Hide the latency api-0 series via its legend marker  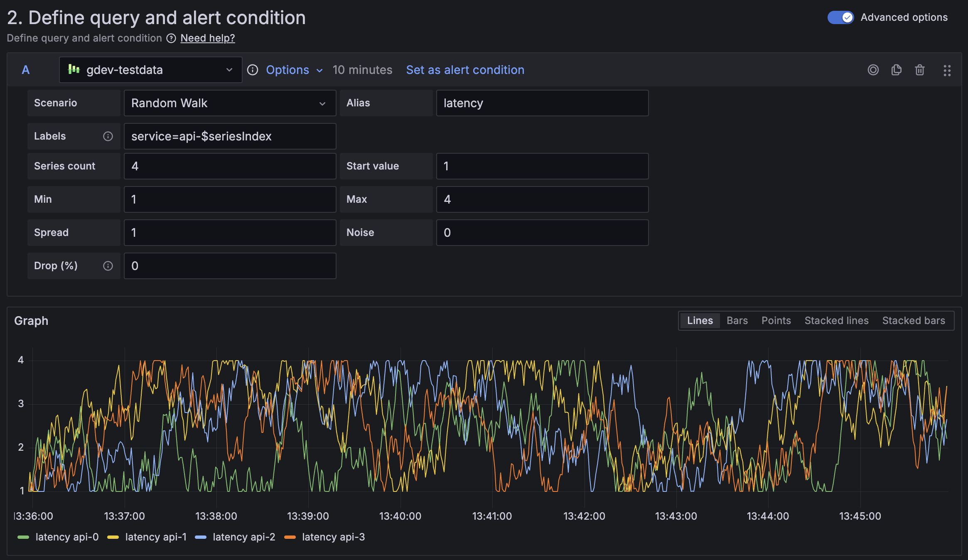point(24,537)
